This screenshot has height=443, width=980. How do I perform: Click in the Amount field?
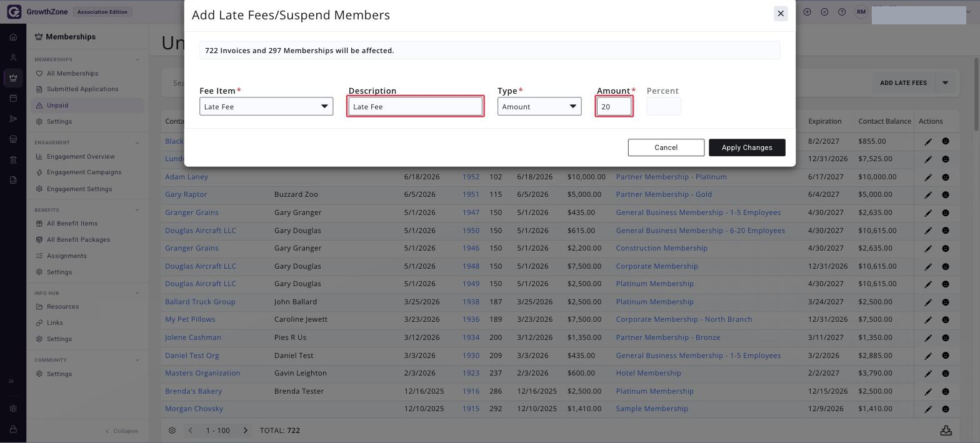614,106
